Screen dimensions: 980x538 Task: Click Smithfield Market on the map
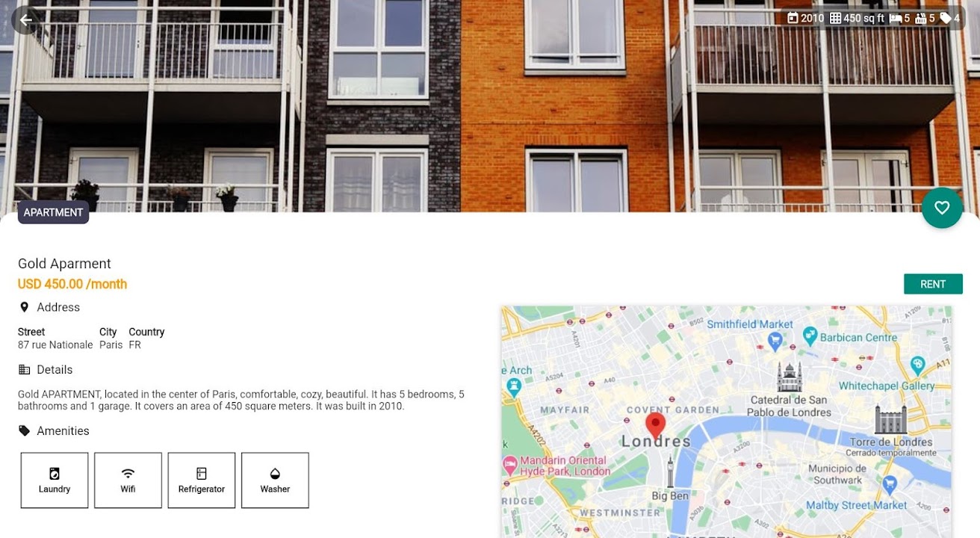(x=750, y=324)
